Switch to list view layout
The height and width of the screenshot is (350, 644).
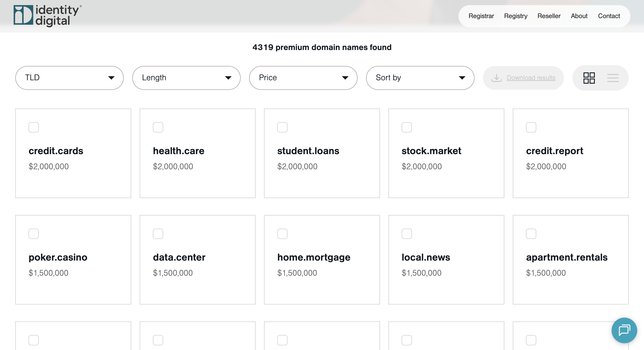click(613, 78)
